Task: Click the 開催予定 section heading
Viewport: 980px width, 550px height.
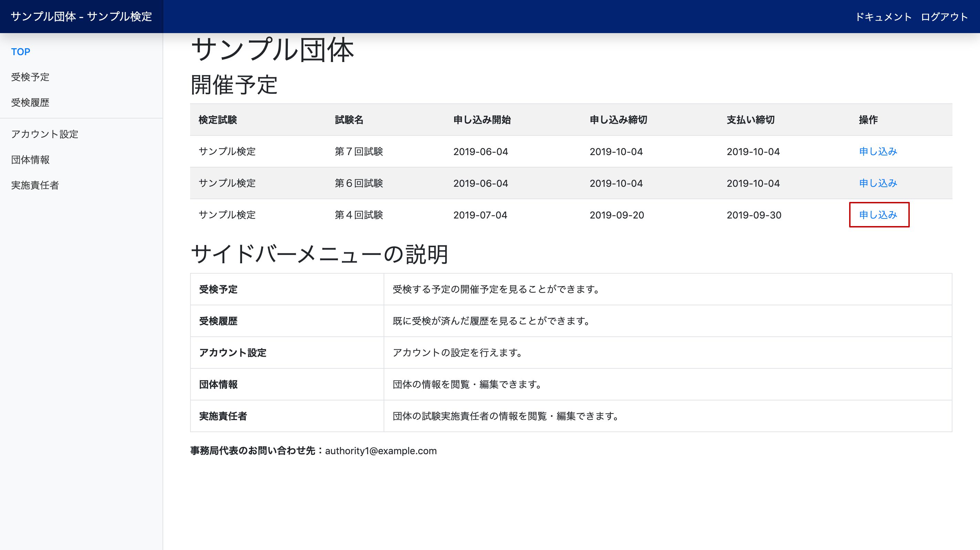Action: pos(234,84)
